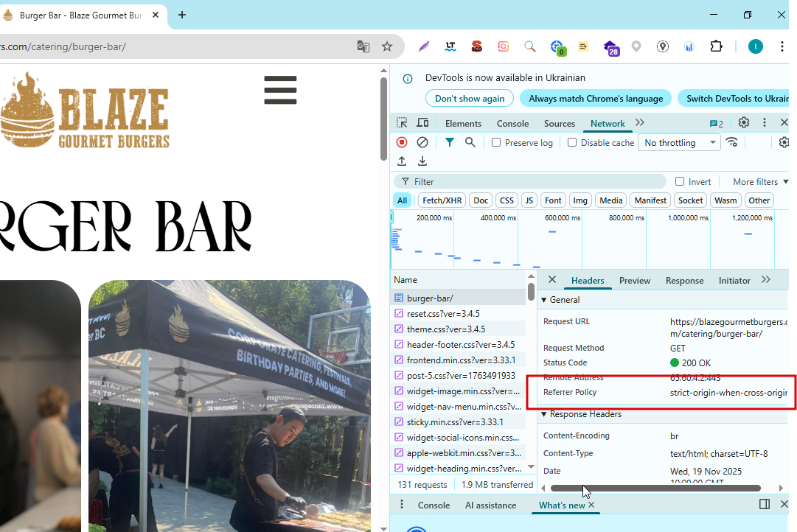The image size is (797, 532).
Task: Open the Blaze site hamburger menu
Action: 281,90
